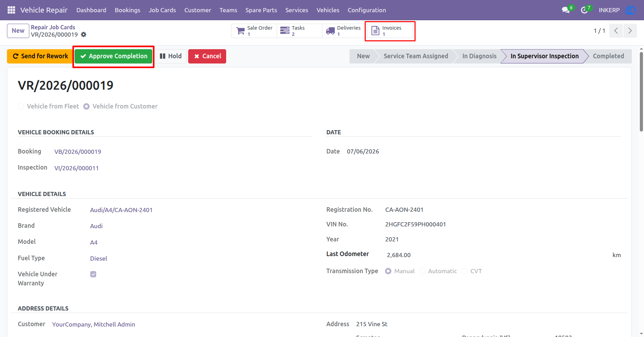Click the Hold button
Screen dimensions: 644x337
click(170, 56)
